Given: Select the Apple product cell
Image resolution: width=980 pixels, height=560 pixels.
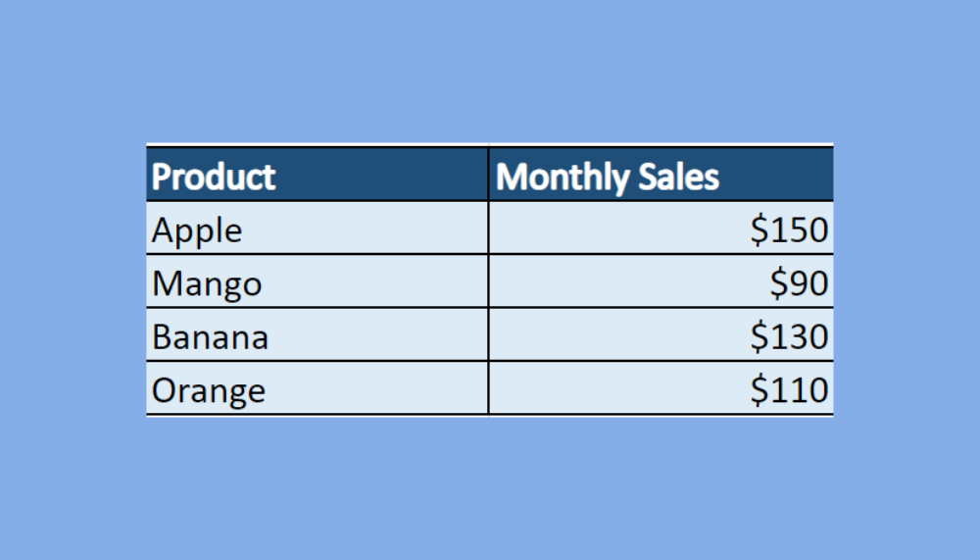Looking at the screenshot, I should (197, 230).
